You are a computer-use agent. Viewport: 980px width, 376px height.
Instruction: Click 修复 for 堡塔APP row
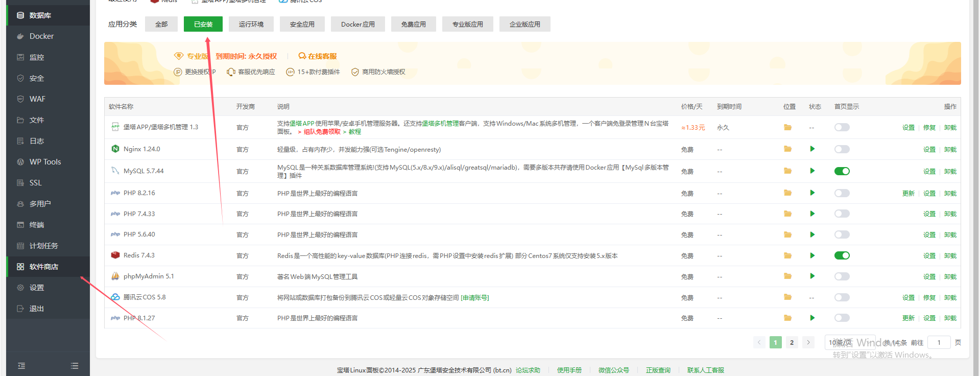coord(929,127)
